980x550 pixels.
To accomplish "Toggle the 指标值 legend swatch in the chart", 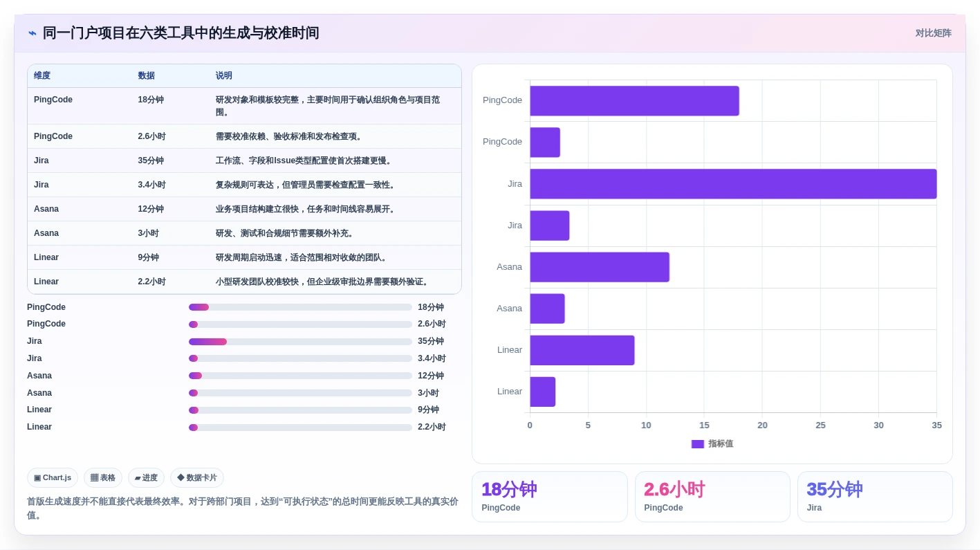I will pyautogui.click(x=697, y=444).
